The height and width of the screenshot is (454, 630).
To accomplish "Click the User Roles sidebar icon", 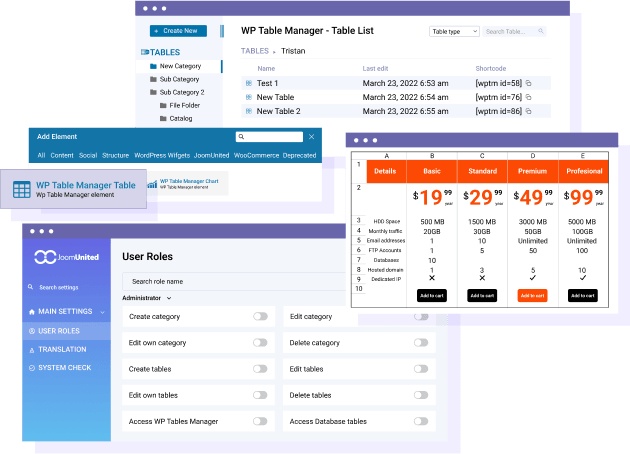I will [32, 331].
